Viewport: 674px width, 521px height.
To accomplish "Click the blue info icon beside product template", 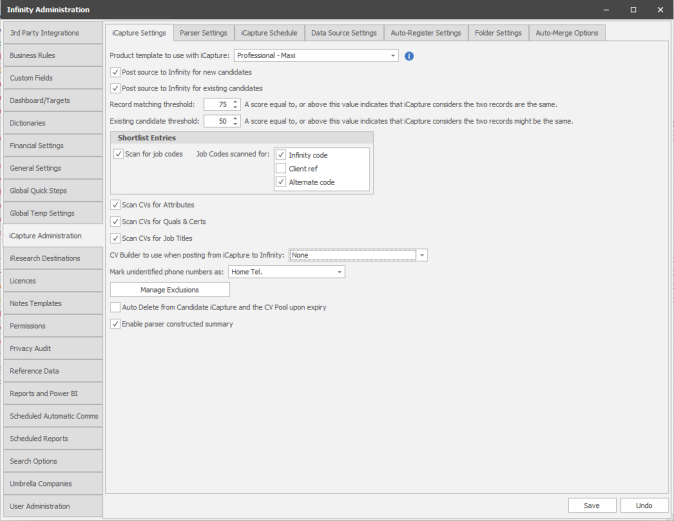I will coord(409,56).
